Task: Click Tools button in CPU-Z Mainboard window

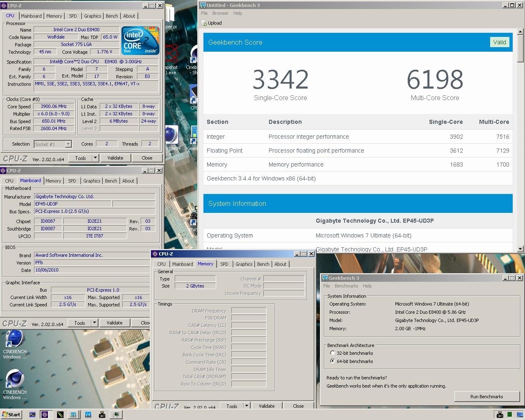Action: click(80, 323)
